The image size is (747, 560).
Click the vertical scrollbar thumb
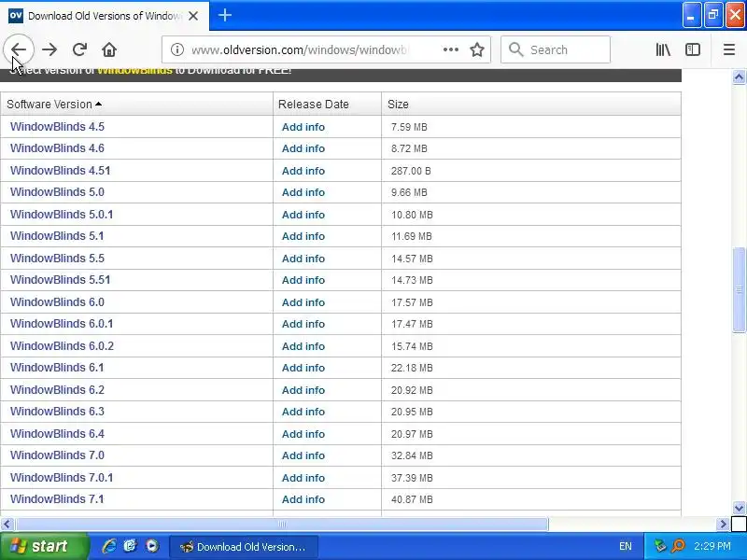tap(739, 289)
